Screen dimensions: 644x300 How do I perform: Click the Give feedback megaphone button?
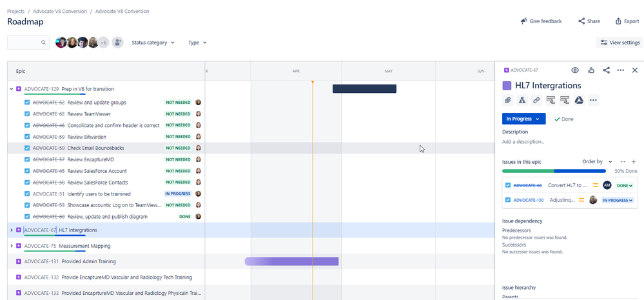541,21
